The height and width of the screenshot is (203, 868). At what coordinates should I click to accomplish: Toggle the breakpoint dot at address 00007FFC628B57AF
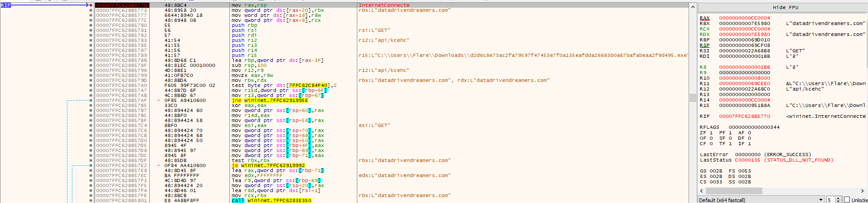click(91, 101)
